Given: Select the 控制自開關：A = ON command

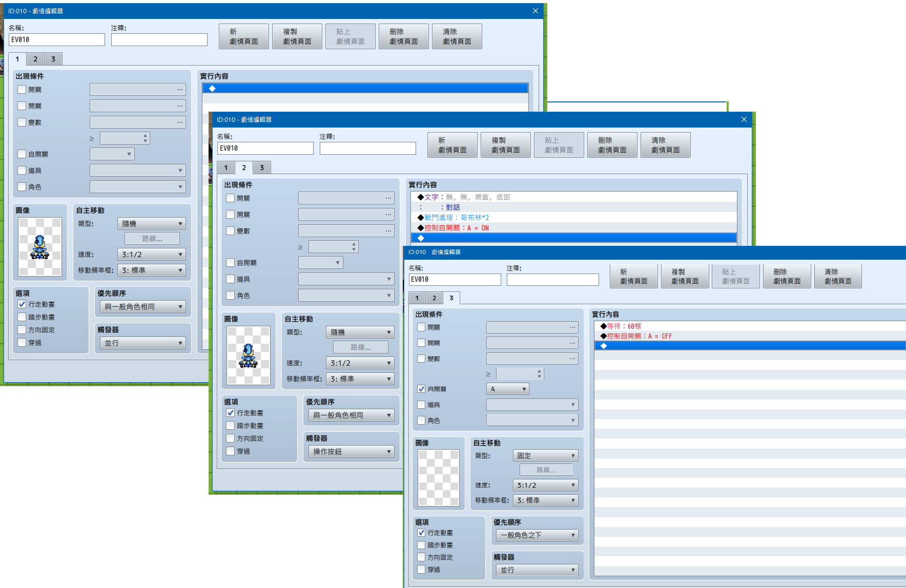Looking at the screenshot, I should click(x=574, y=228).
